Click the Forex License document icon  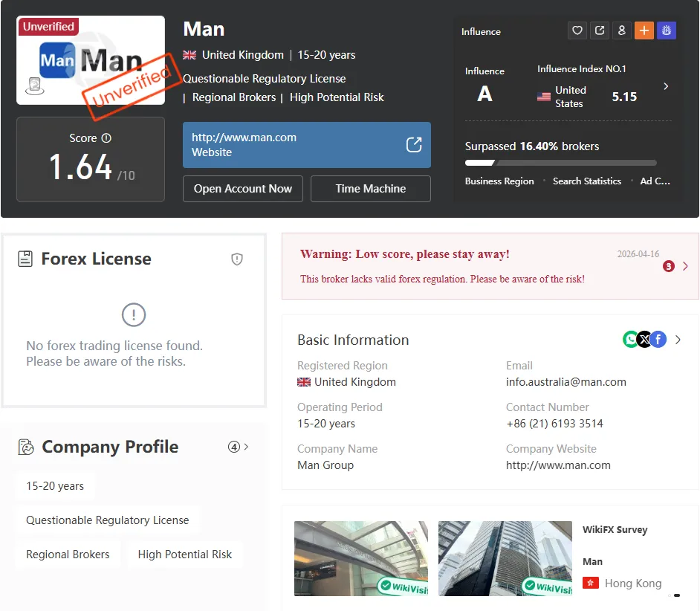tap(25, 259)
